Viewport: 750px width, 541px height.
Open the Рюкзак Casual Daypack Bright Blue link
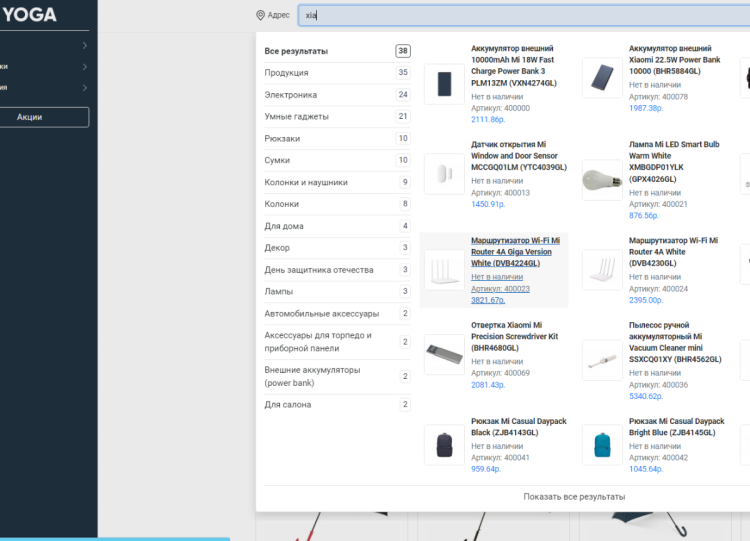coord(676,427)
